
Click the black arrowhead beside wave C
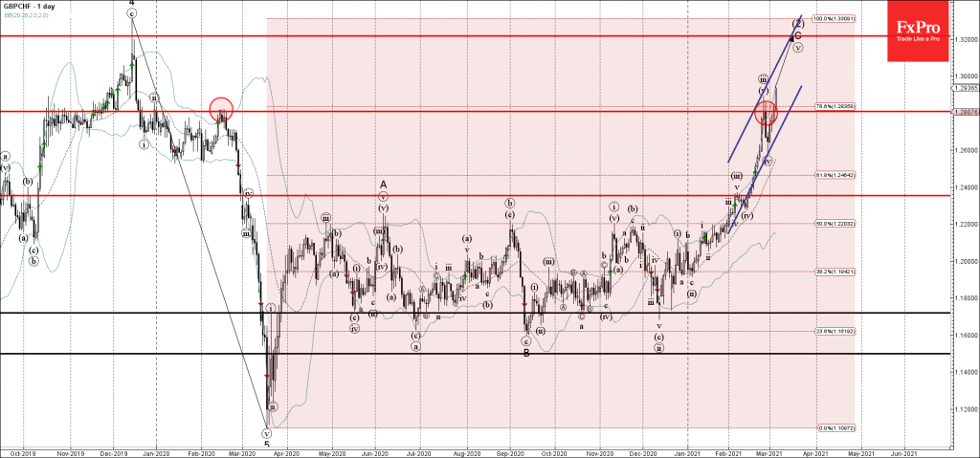tap(791, 37)
